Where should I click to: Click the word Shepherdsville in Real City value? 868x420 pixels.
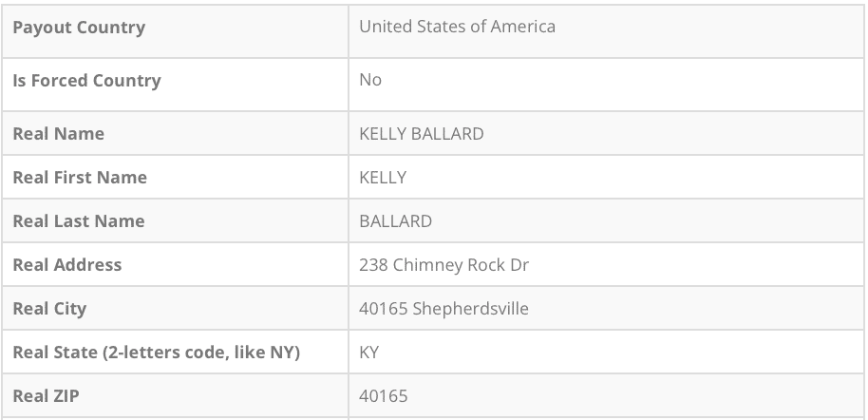pyautogui.click(x=471, y=309)
